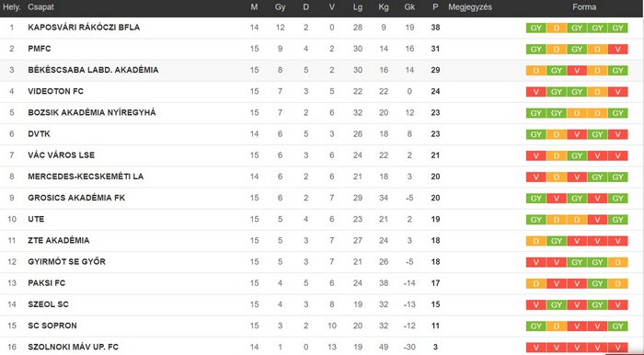Open the DVTK team link
Image resolution: width=644 pixels, height=355 pixels.
[x=39, y=133]
